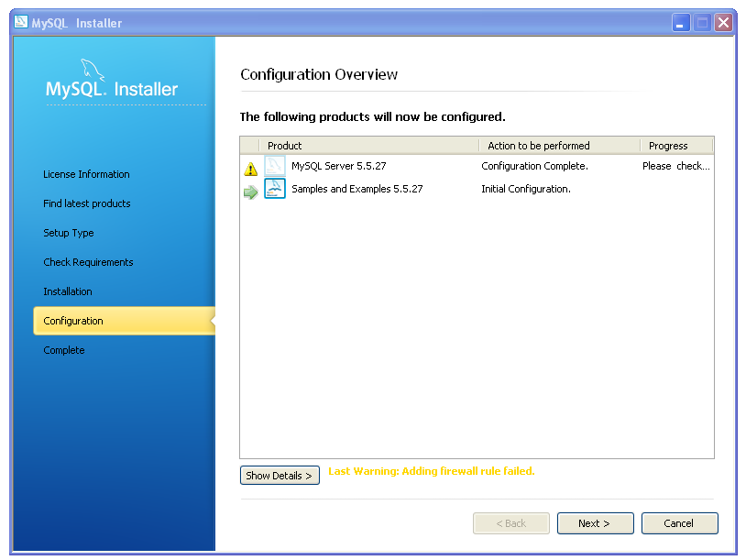
Task: Click the Product column header
Action: coord(369,146)
